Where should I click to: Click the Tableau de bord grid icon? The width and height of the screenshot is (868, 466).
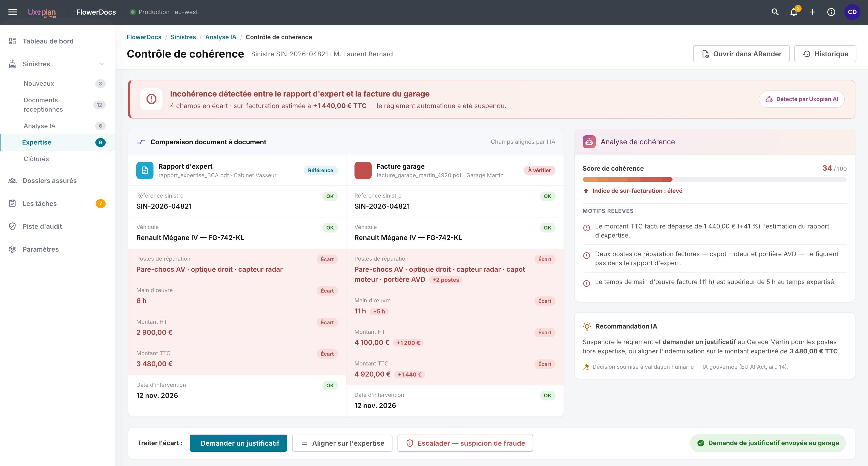coord(13,41)
